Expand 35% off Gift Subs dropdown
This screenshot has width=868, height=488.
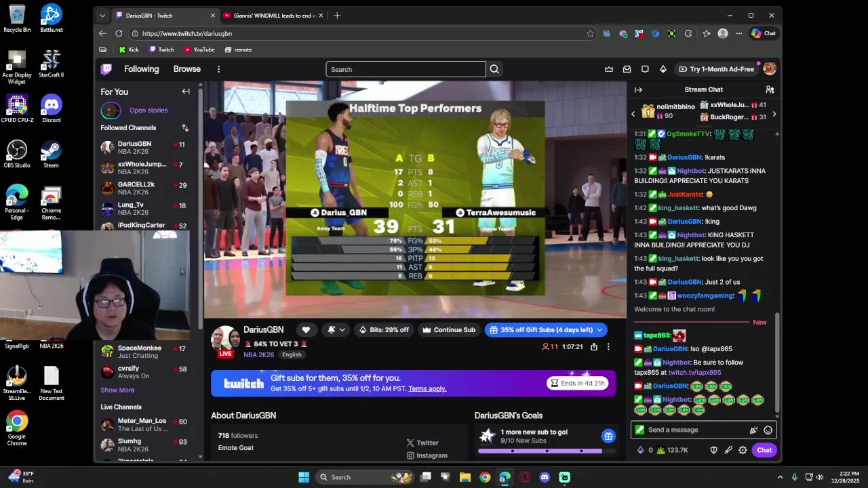coord(599,330)
